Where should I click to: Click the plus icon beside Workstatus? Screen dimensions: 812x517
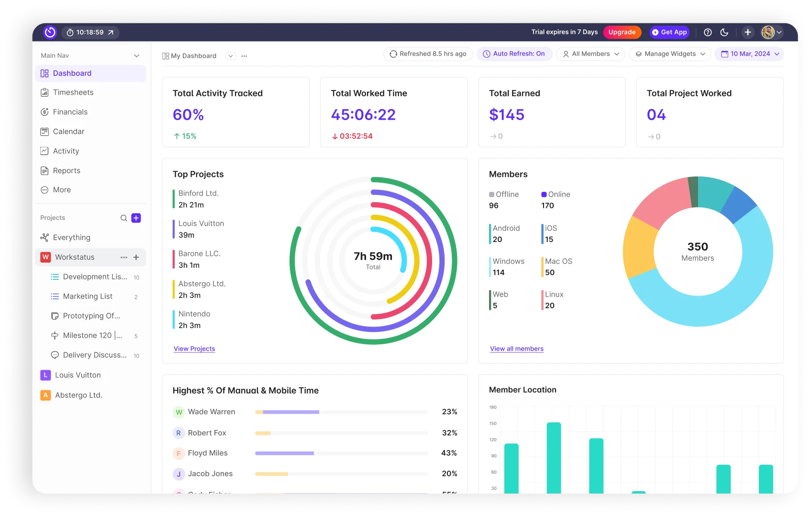(136, 257)
